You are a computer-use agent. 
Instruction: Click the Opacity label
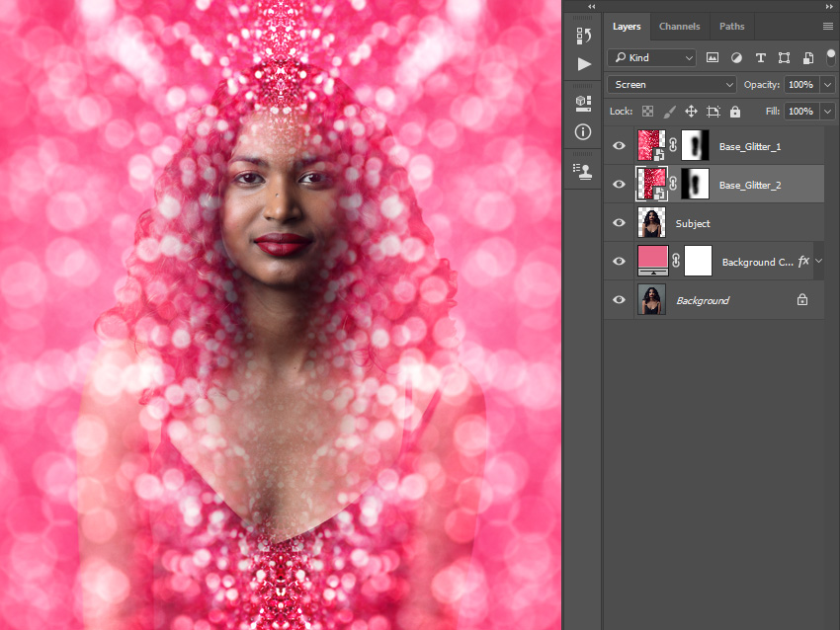761,85
